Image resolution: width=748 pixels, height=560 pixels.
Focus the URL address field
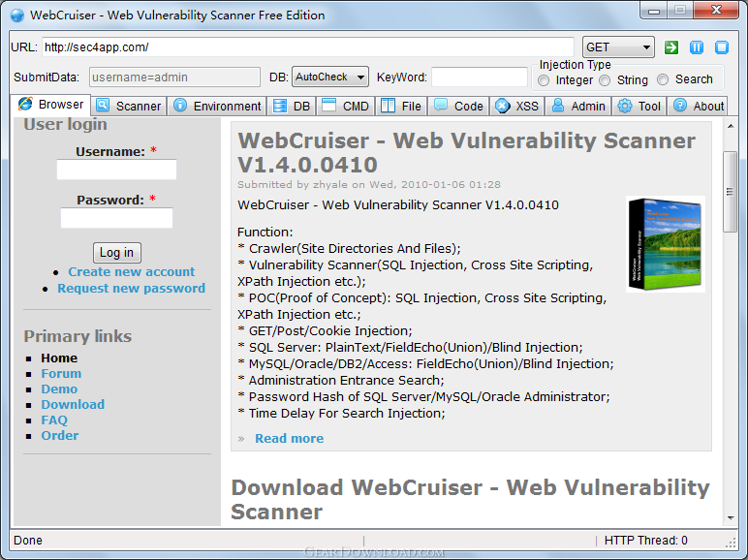pyautogui.click(x=308, y=47)
